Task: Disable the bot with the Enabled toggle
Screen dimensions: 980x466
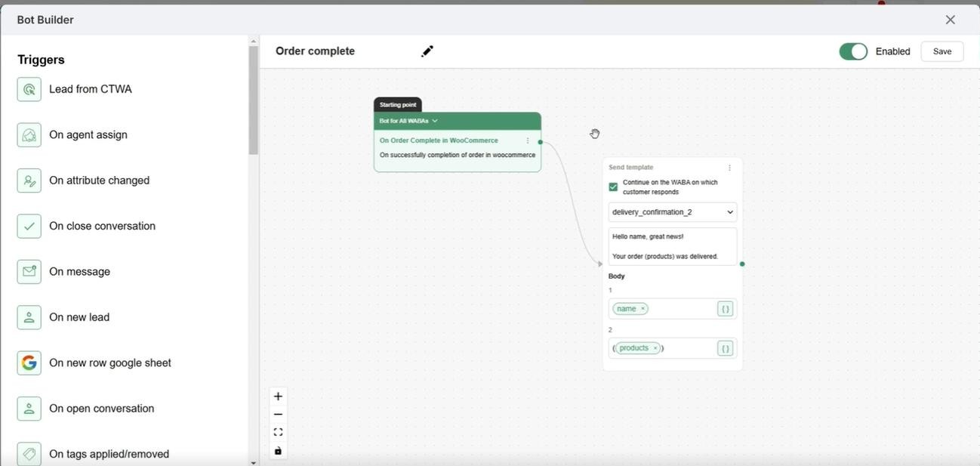Action: click(853, 51)
